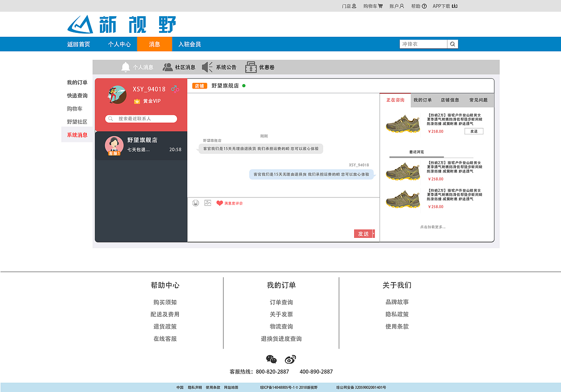Click the 野望旗舰店 customer service avatar

click(114, 145)
